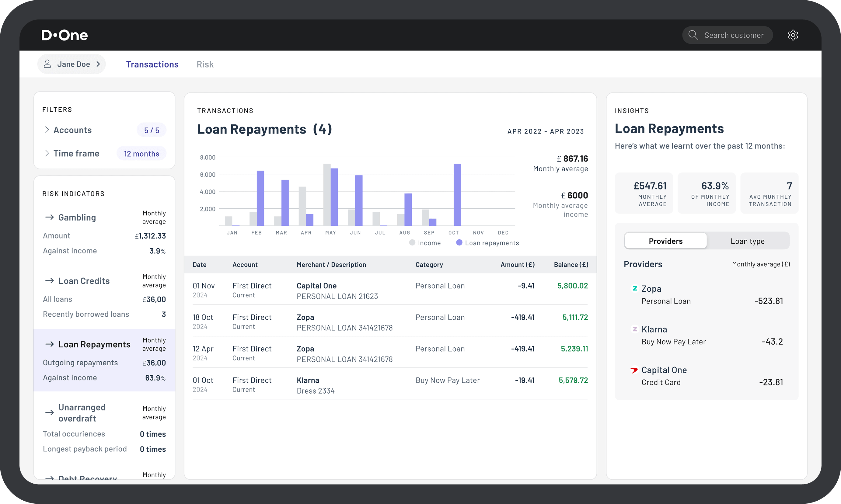
Task: Click the Unarranged overdraft arrow icon
Action: [x=50, y=412]
